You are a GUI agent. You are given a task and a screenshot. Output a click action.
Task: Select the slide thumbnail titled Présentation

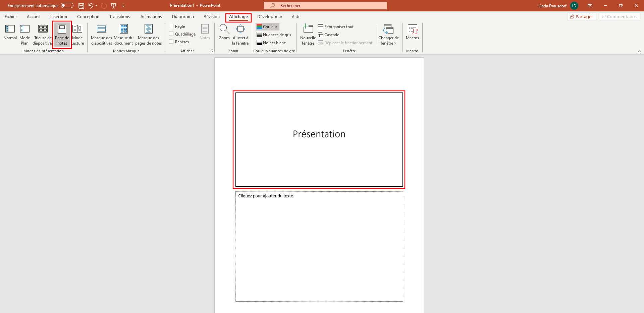[x=319, y=139]
